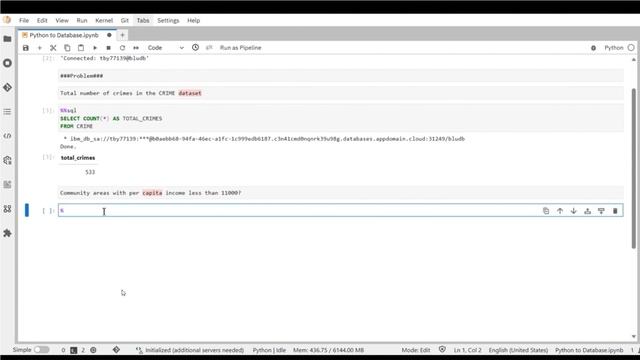Click 'Ln 1, Col 2' cursor position

pos(467,350)
